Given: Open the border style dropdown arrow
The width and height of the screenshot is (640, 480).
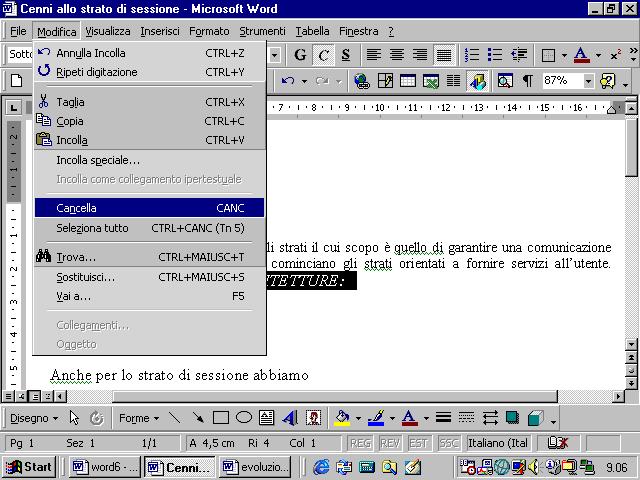Looking at the screenshot, I should coord(564,55).
